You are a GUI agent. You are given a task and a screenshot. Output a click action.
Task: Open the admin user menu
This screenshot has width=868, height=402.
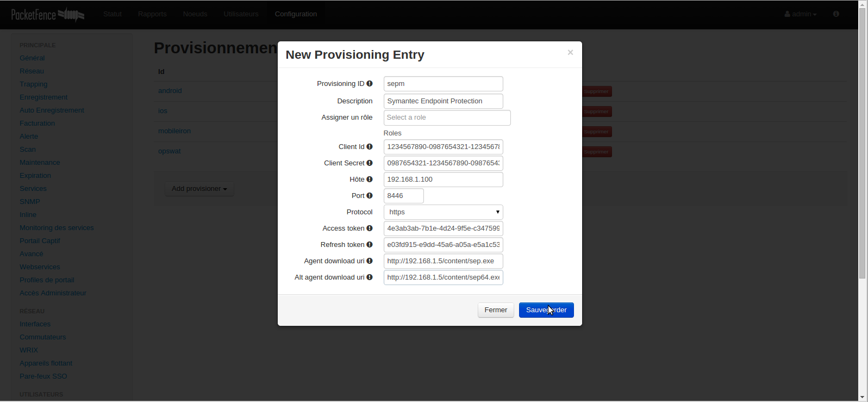(x=800, y=14)
